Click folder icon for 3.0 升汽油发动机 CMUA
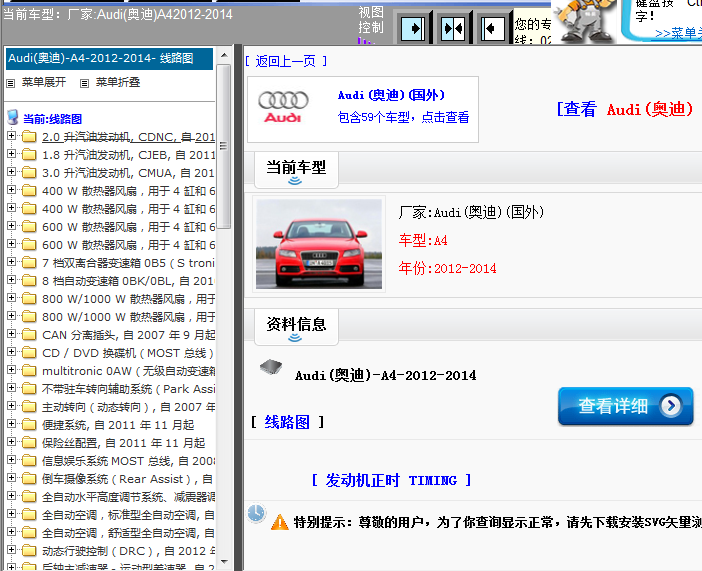702x571 pixels. [29, 173]
